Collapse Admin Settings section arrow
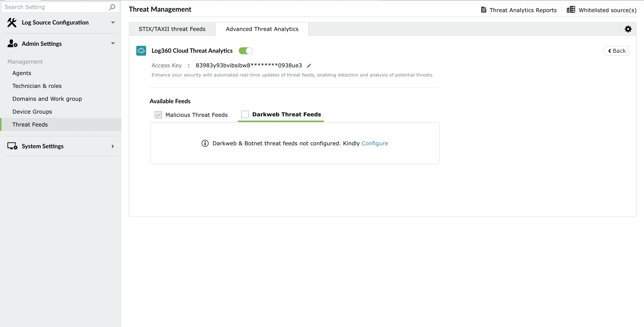Image resolution: width=644 pixels, height=327 pixels. [x=113, y=44]
